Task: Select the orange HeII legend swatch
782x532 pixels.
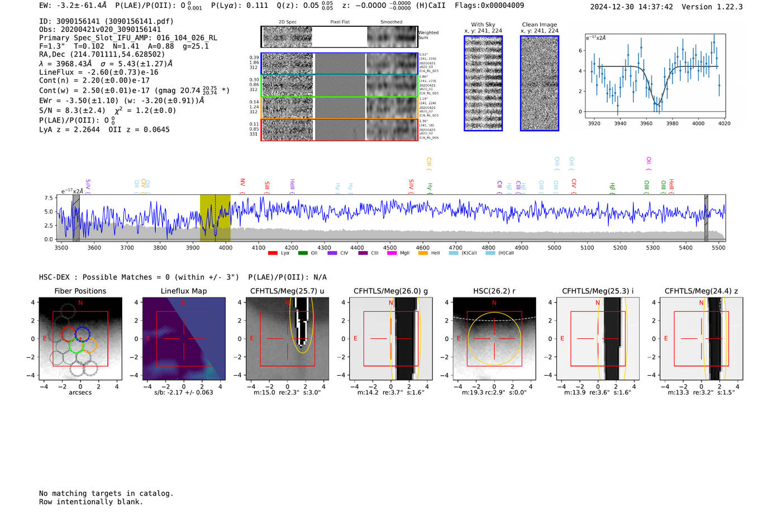Action: point(423,253)
